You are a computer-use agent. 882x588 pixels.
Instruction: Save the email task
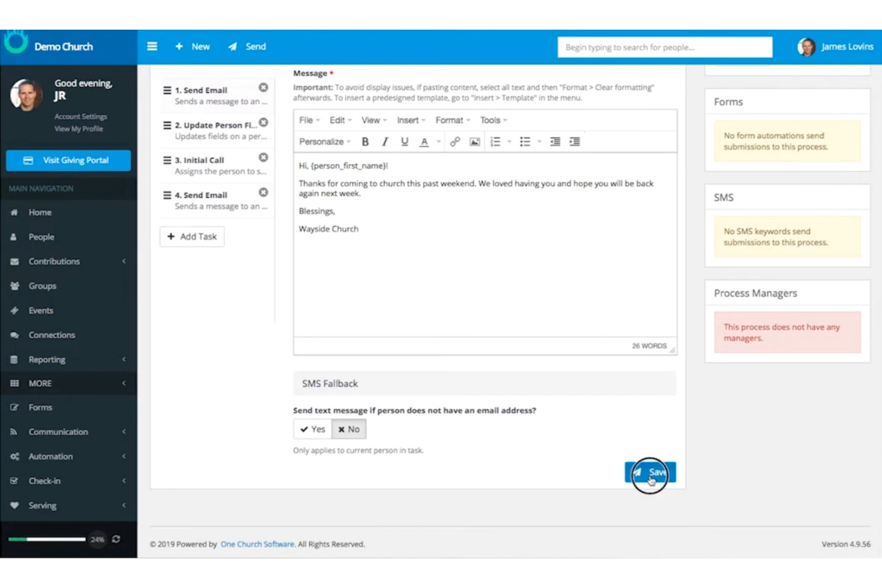(x=650, y=472)
